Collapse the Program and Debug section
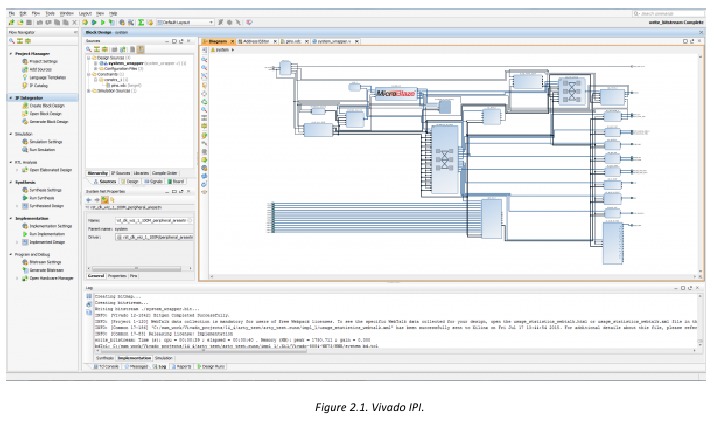 [11, 255]
